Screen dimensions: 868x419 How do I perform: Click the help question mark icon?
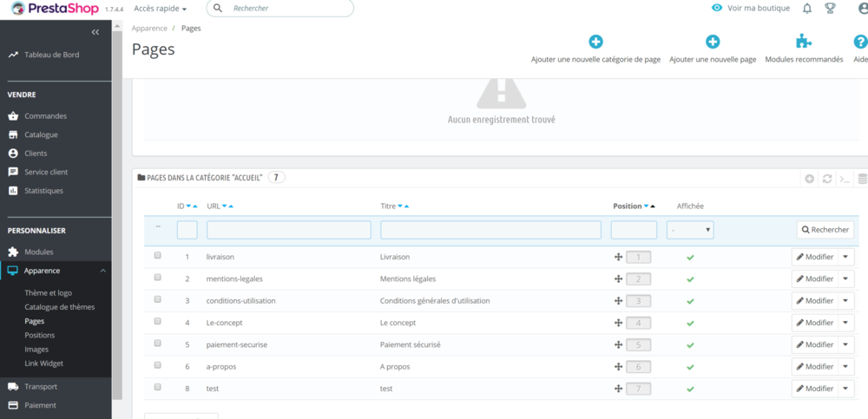click(860, 42)
